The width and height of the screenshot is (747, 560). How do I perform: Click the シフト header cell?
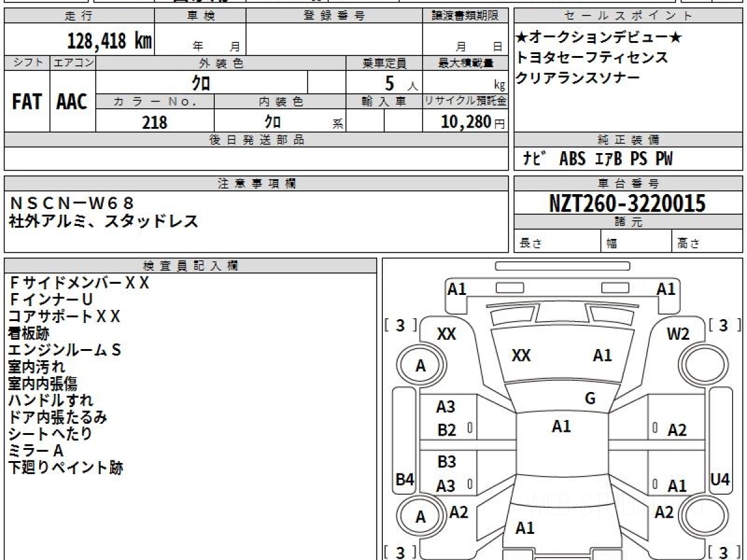pyautogui.click(x=27, y=63)
